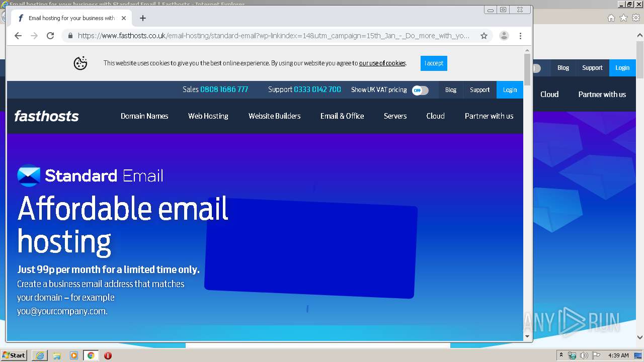Open the Windows Start menu

click(x=14, y=355)
